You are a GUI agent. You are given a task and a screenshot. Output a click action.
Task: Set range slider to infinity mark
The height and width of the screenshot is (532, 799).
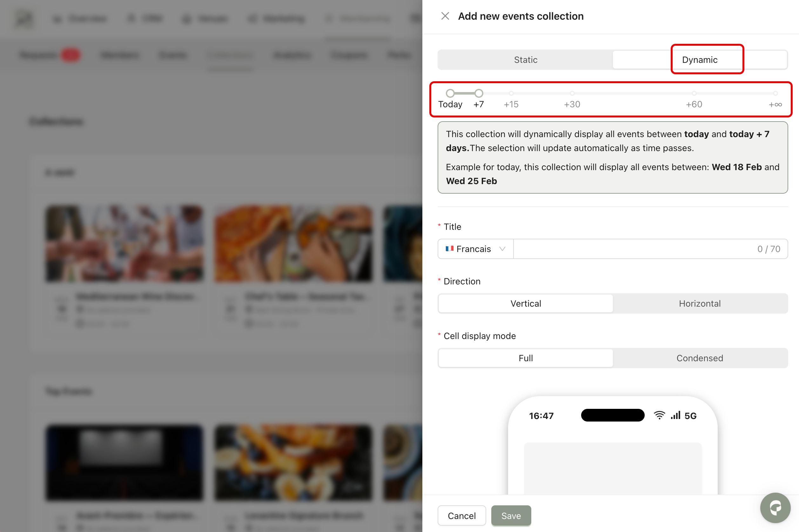[775, 93]
